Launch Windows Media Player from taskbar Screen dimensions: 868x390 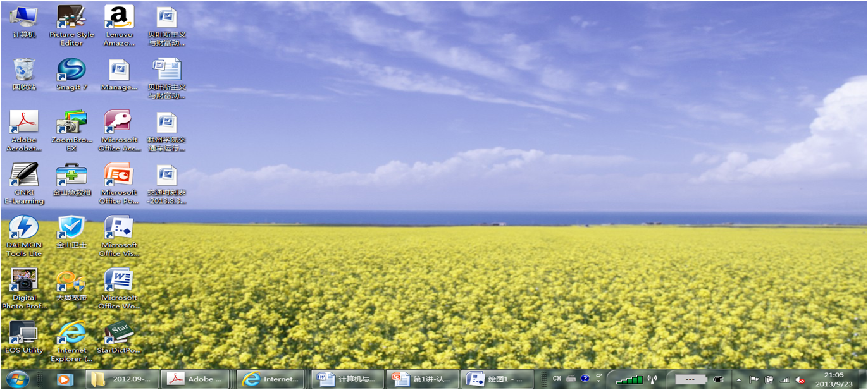point(64,379)
